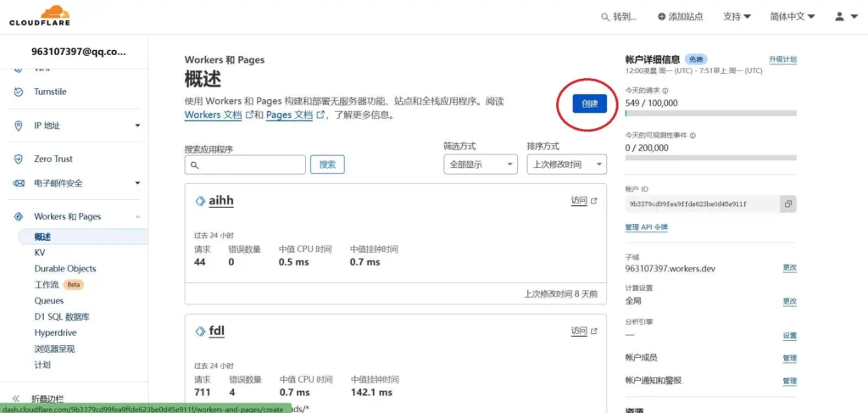Open the user profile icon menu
Viewport: 868px width, 413px height.
coord(845,16)
